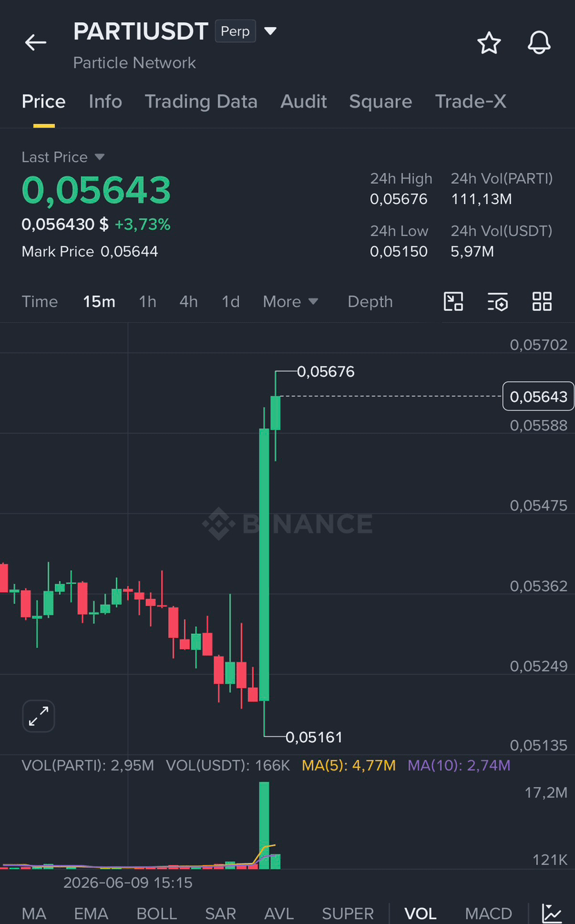Enable the AVL indicator
Screen dimensions: 575x924
coord(279,914)
